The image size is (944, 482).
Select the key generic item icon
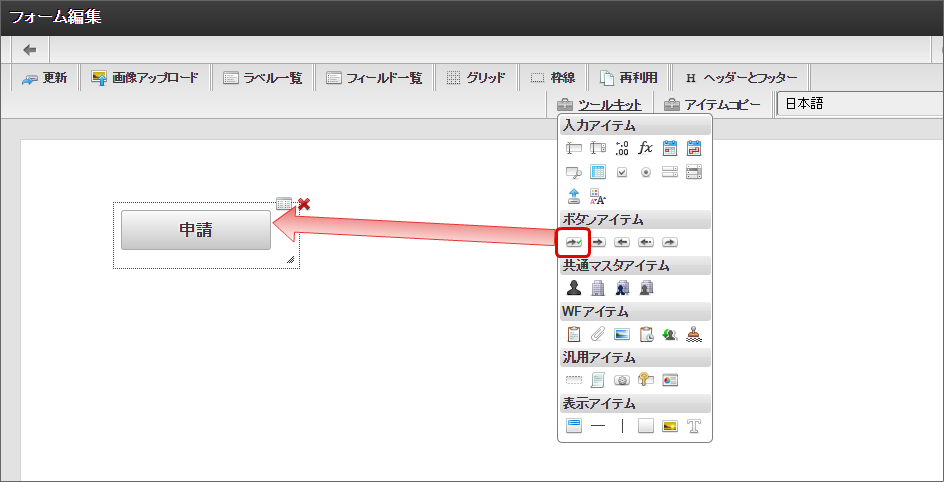(646, 380)
